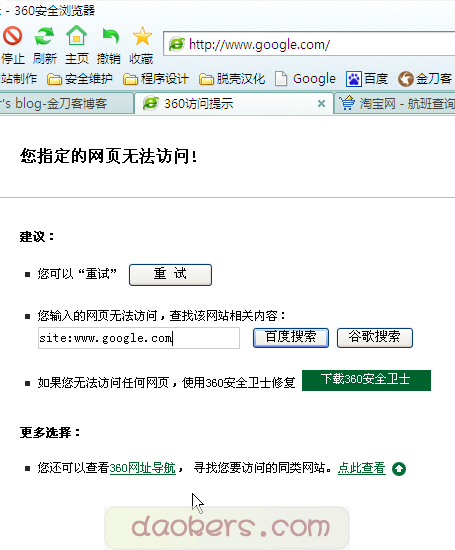Select the 360访问提示 tab
455x550 pixels.
click(x=234, y=103)
